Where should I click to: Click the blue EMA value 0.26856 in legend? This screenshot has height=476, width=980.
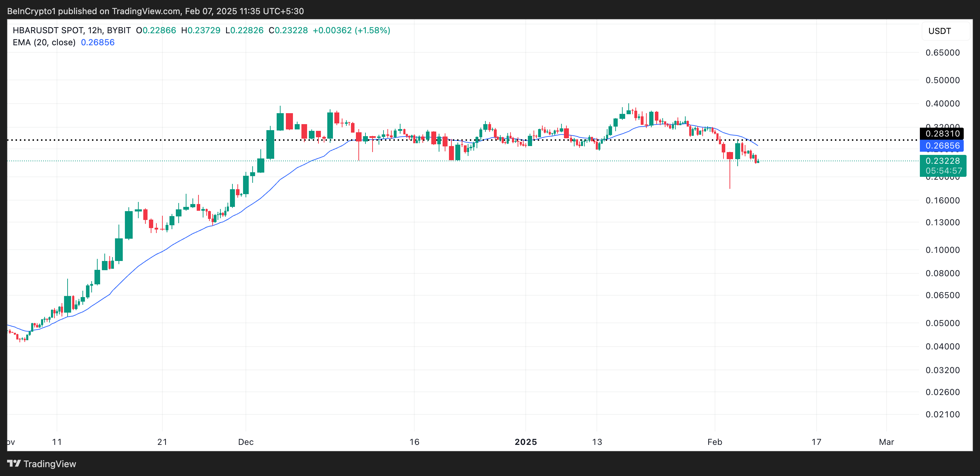[x=98, y=42]
